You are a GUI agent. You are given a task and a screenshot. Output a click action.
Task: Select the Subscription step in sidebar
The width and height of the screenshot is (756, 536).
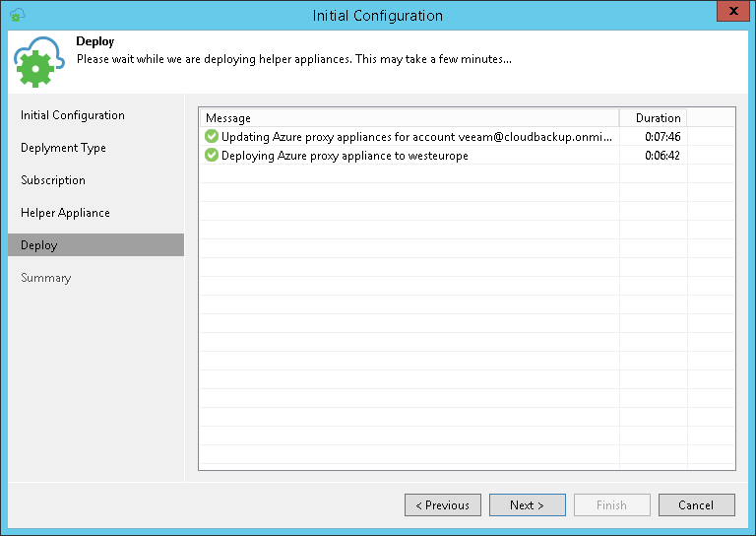(x=53, y=180)
